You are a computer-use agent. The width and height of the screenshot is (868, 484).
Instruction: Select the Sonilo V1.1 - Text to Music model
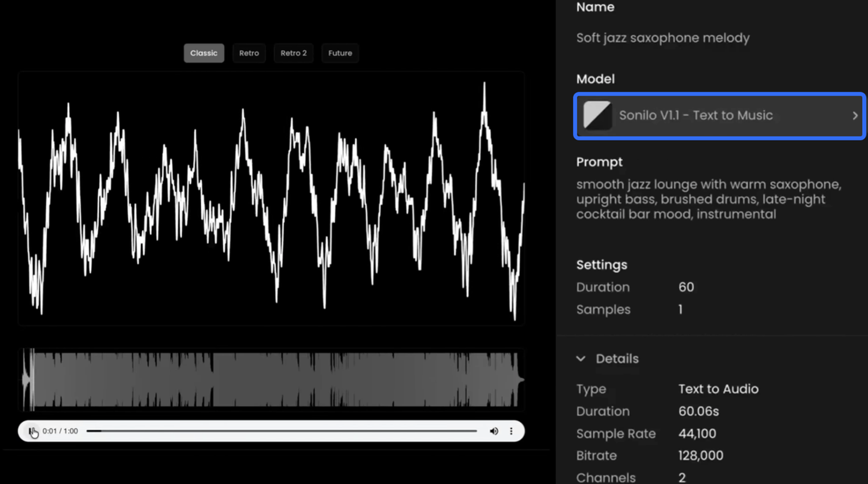point(719,115)
